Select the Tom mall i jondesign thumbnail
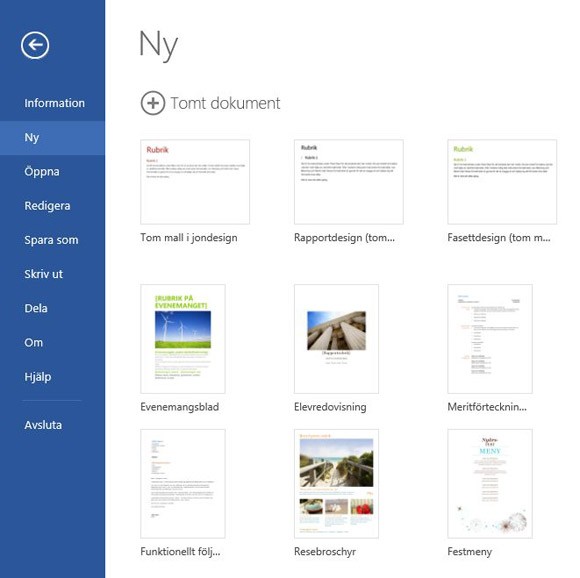580x578 pixels. (x=195, y=182)
